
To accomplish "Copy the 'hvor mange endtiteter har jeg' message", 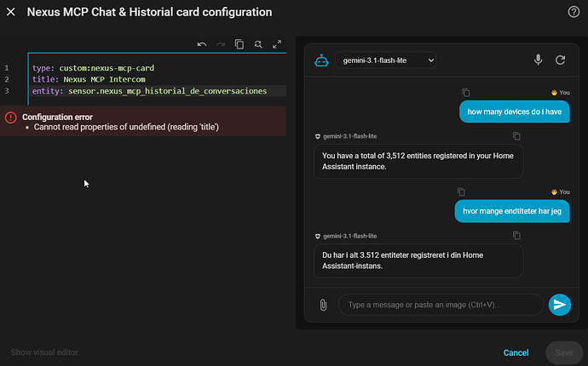I will [461, 192].
